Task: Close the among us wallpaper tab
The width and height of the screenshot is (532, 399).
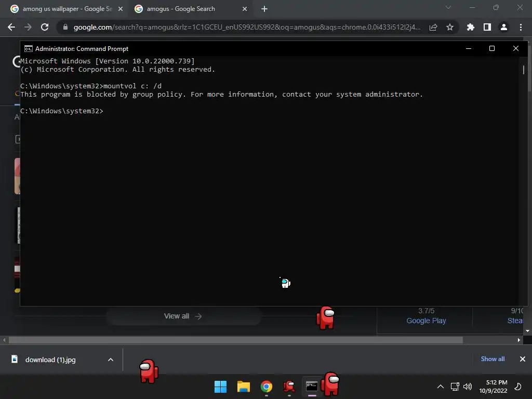Action: click(121, 9)
